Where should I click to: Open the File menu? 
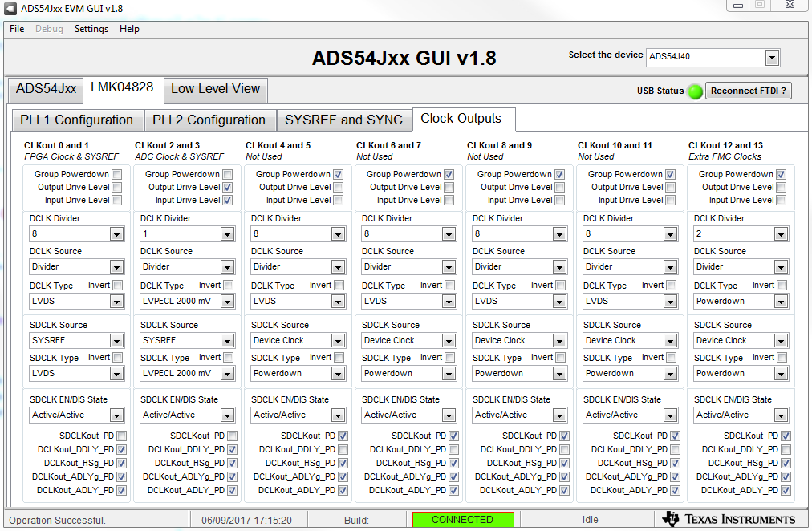tap(15, 29)
